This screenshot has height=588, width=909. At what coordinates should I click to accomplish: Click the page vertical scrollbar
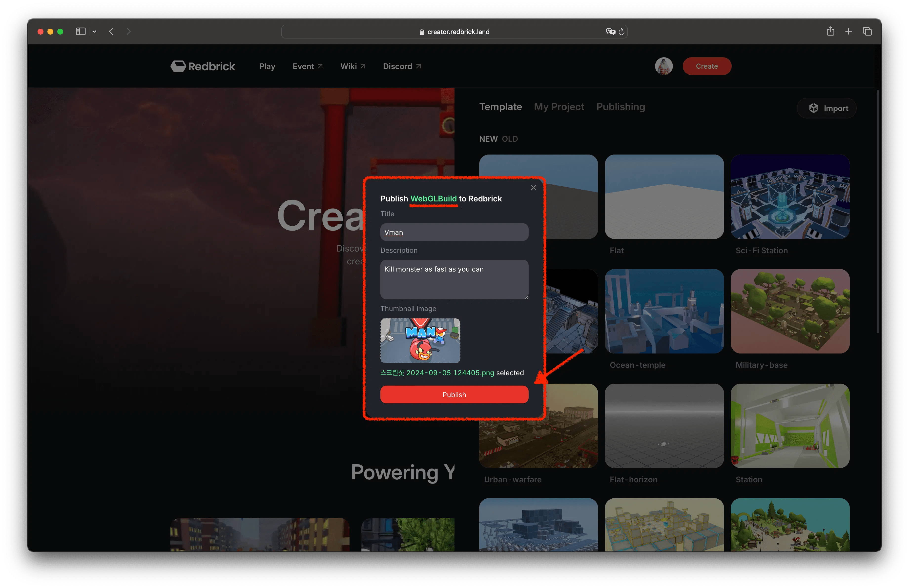pos(878,212)
